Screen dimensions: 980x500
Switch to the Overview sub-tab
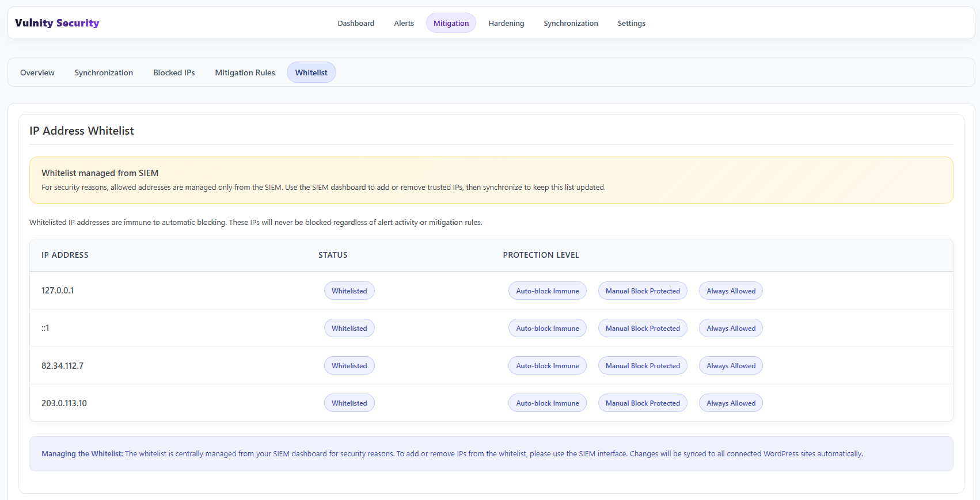(x=37, y=72)
